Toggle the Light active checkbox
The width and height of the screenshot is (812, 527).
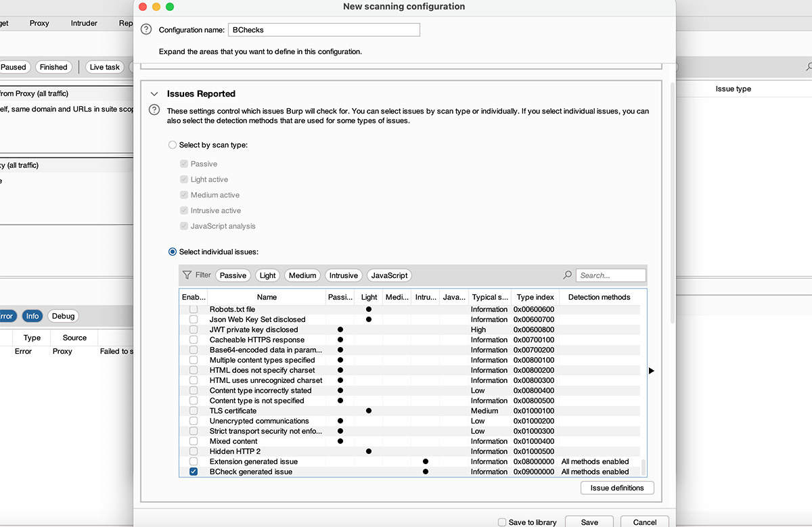(184, 179)
